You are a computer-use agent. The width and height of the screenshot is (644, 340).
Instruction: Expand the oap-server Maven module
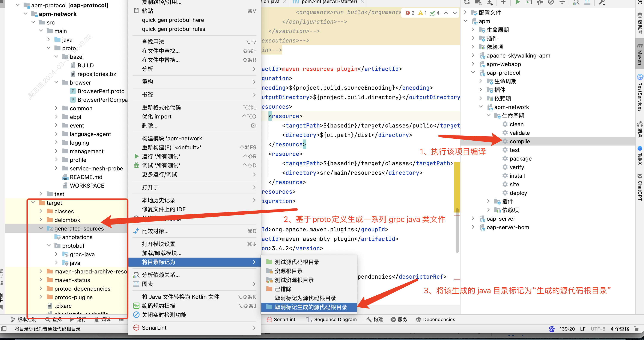pos(473,219)
